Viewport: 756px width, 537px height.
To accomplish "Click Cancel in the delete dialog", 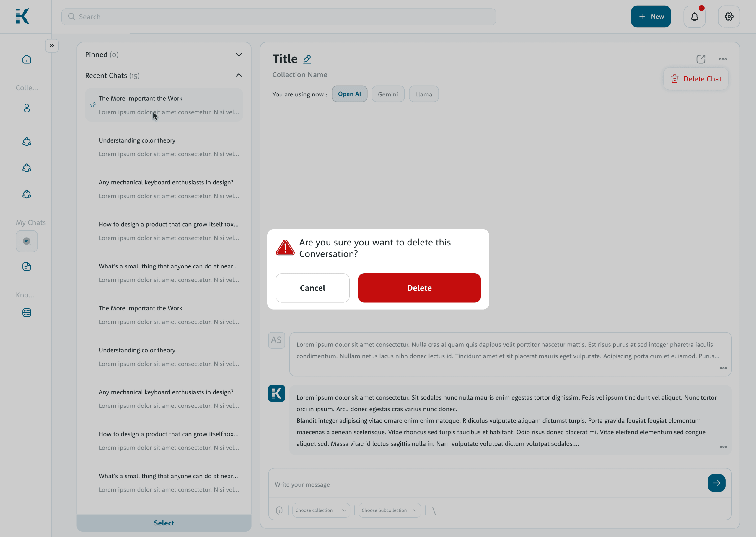I will pos(312,288).
